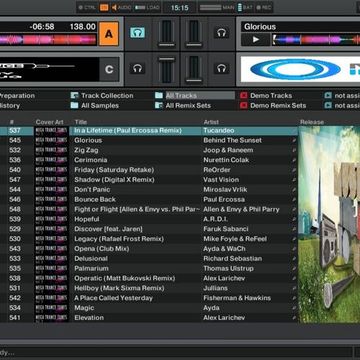The height and width of the screenshot is (360, 360).
Task: Click the BAT battery indicator icon
Action: (239, 7)
